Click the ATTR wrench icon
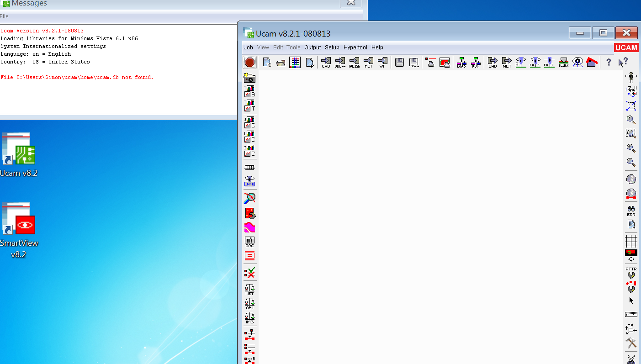 point(631,273)
